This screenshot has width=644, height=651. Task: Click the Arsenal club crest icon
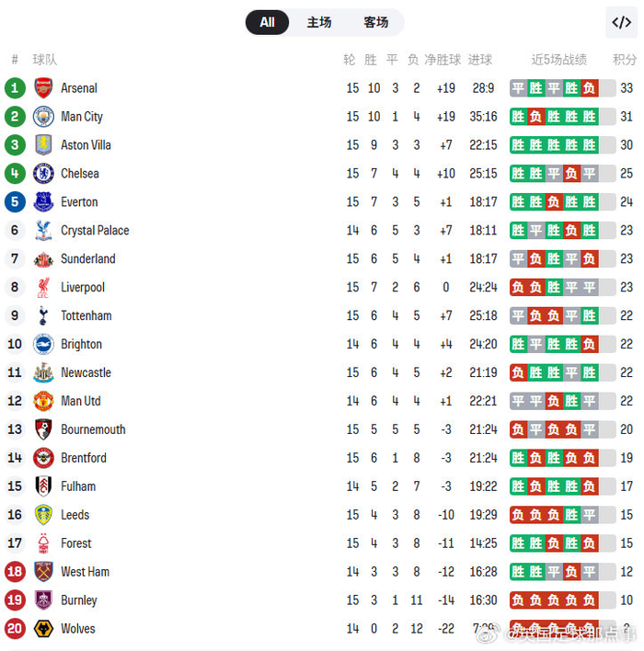point(43,88)
